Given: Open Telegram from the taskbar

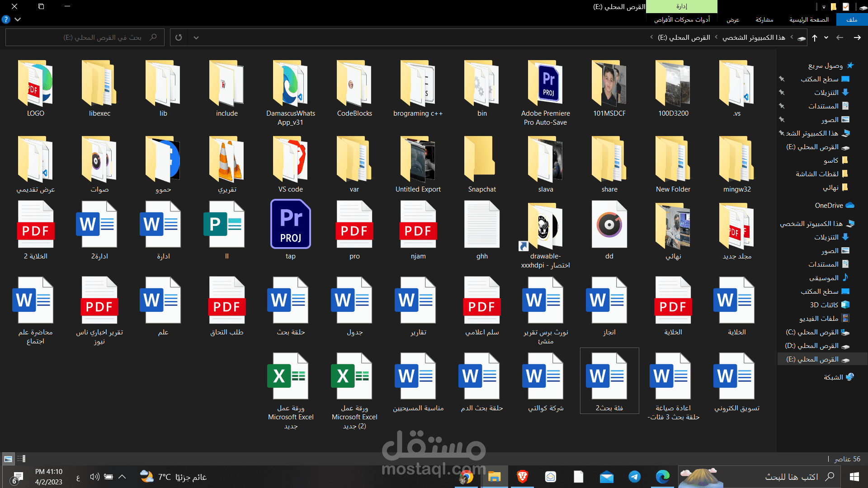Looking at the screenshot, I should (634, 477).
